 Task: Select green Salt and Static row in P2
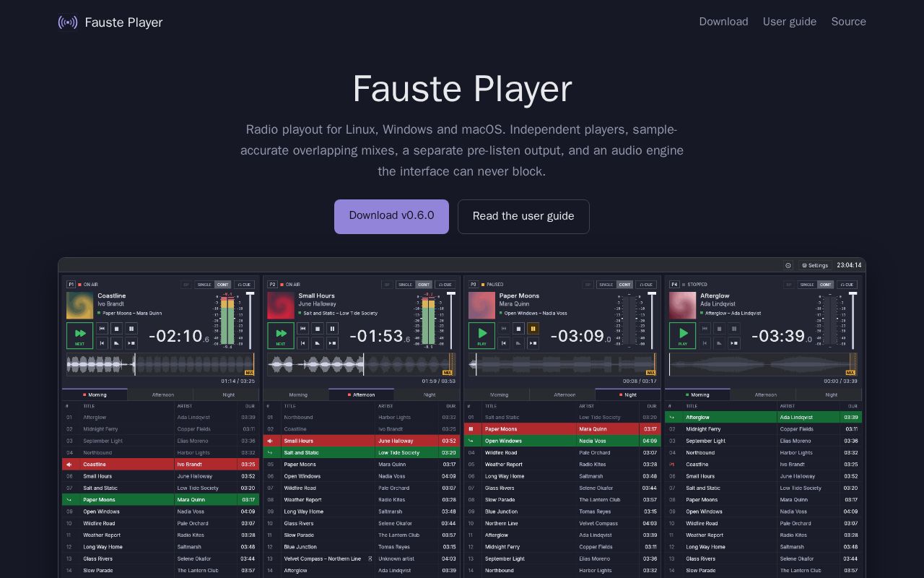coord(361,453)
